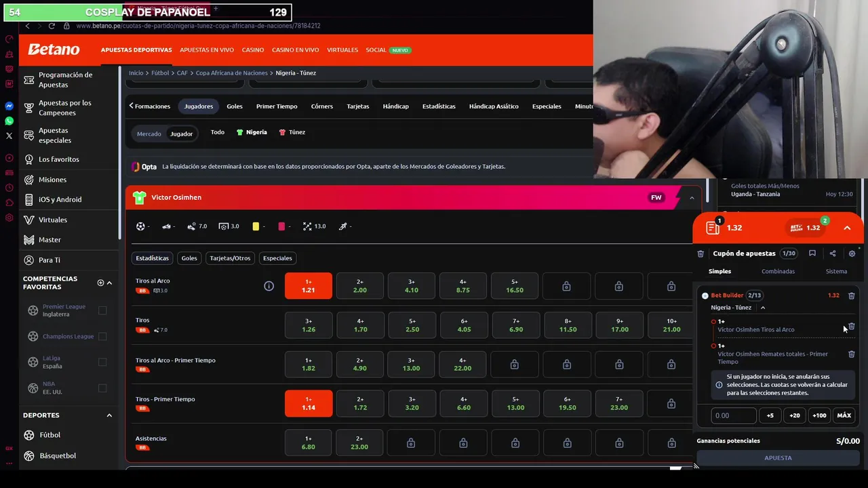Open the Virtuales sidebar entry
The image size is (868, 488).
(52, 220)
